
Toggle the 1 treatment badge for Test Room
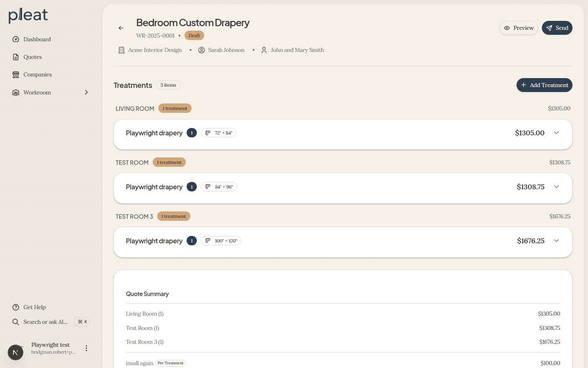coord(169,162)
